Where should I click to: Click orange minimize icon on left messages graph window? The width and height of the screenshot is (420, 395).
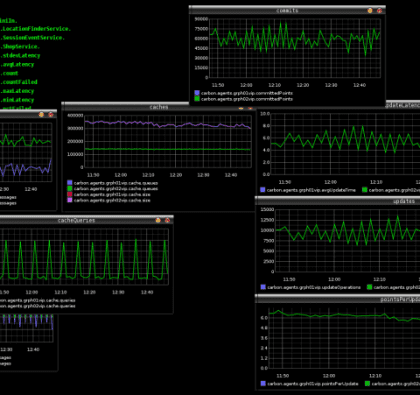[x=41, y=114]
